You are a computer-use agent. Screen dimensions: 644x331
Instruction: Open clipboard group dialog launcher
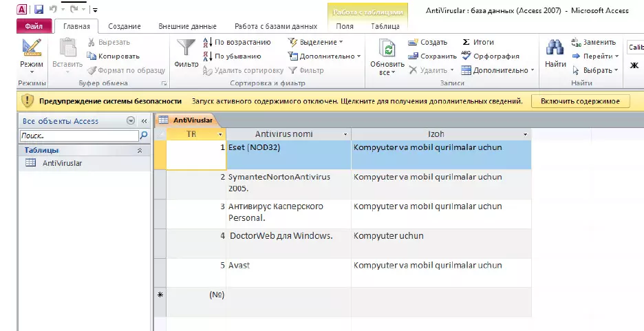(x=164, y=83)
